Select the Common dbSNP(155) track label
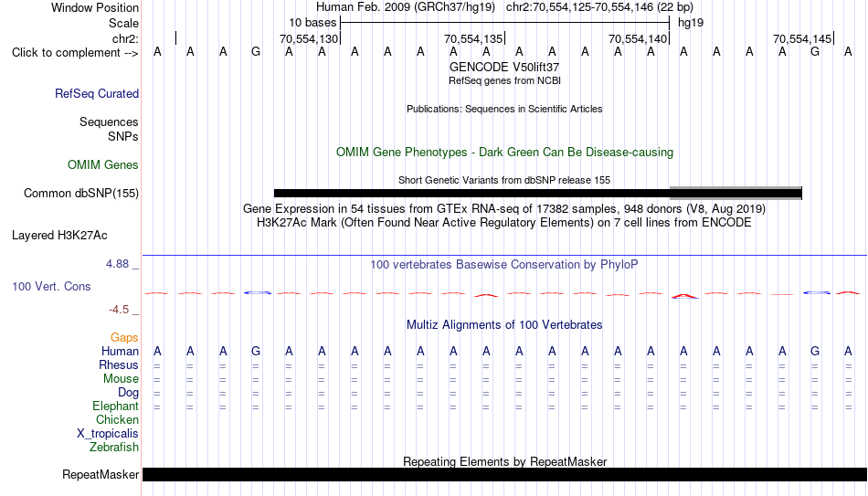Screen dimensions: 868x496 pos(80,194)
